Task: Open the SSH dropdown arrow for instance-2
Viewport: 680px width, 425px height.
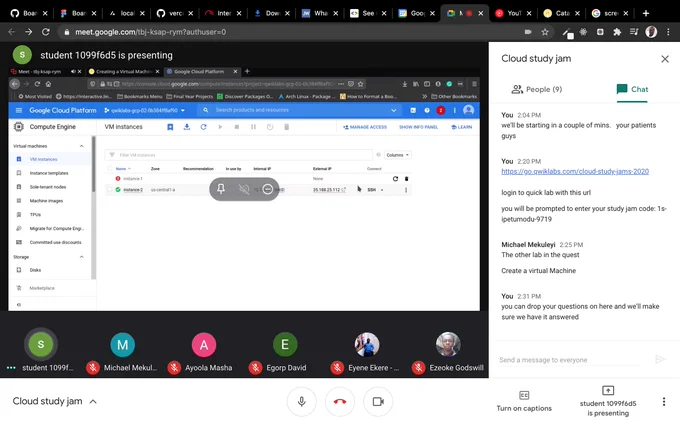Action: (382, 190)
